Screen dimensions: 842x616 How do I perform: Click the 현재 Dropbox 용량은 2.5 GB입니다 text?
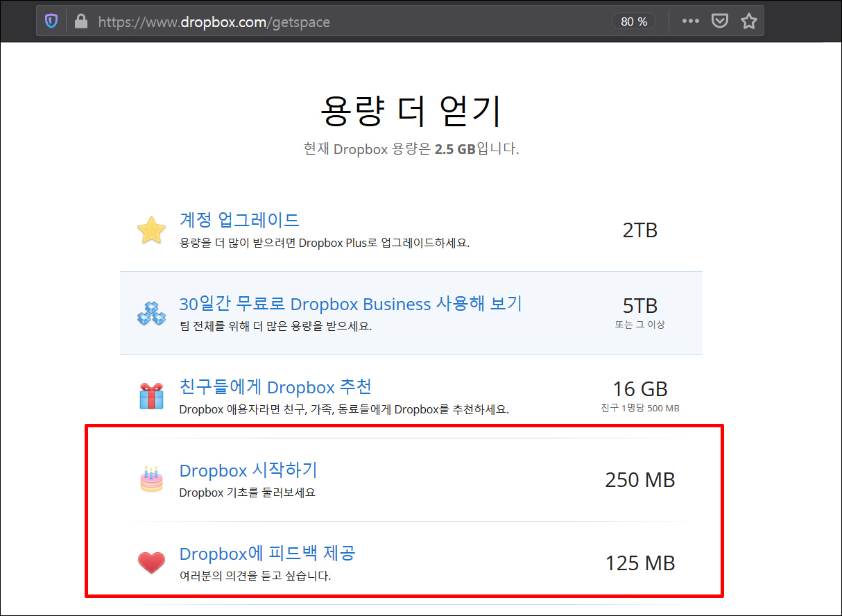(x=411, y=149)
